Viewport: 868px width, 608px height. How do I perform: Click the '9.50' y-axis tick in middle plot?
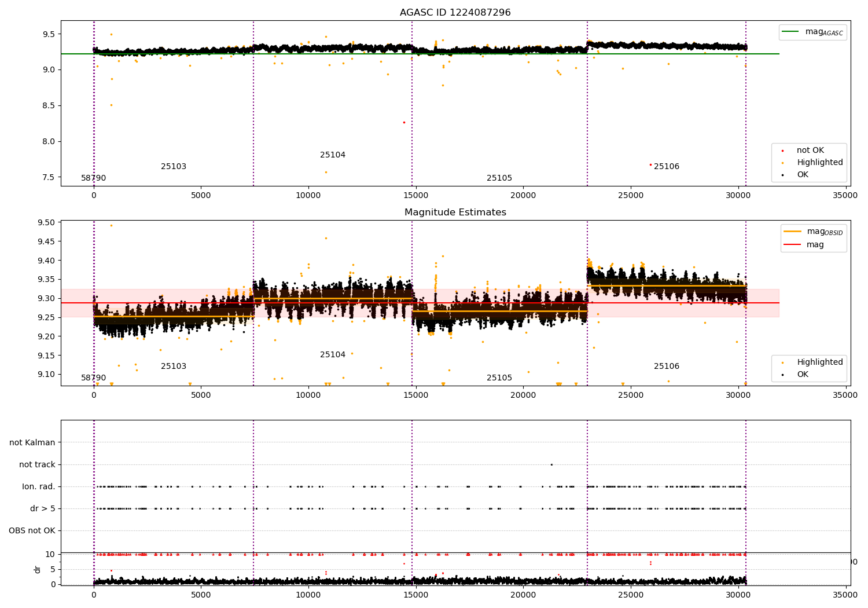coord(46,223)
